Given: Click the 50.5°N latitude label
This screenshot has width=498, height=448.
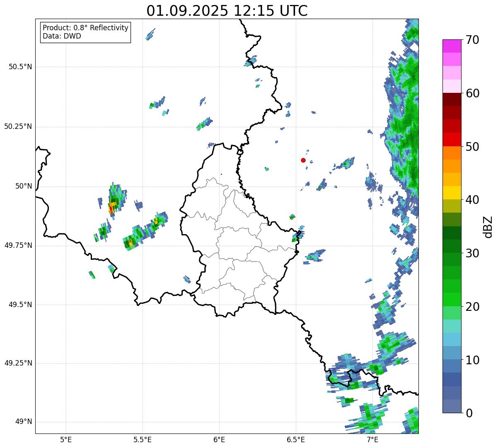Looking at the screenshot, I should pos(20,67).
